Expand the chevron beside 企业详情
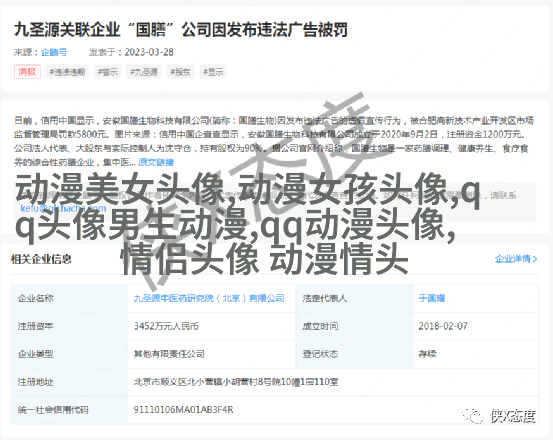This screenshot has height=440, width=553. (x=535, y=259)
